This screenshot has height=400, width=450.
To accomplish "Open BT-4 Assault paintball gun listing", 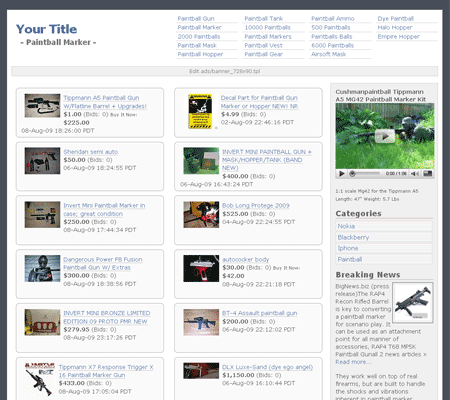I will click(x=259, y=313).
